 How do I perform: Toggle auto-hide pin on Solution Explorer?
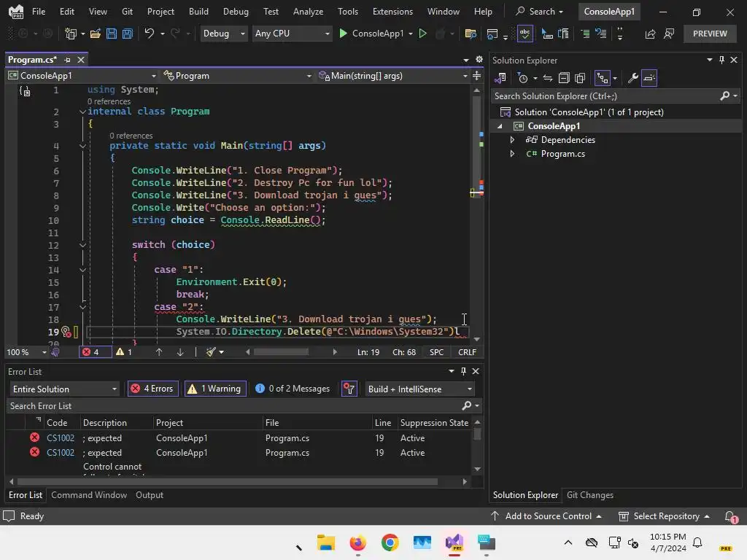pos(721,60)
